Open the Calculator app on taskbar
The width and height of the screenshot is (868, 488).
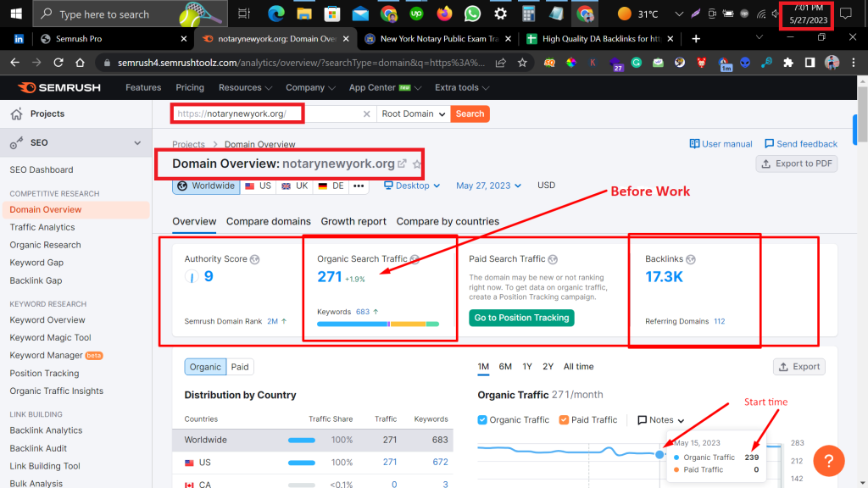[x=528, y=14]
